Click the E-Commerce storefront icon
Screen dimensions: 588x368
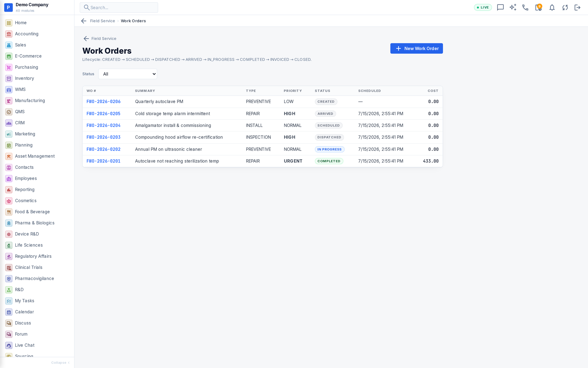(x=9, y=56)
